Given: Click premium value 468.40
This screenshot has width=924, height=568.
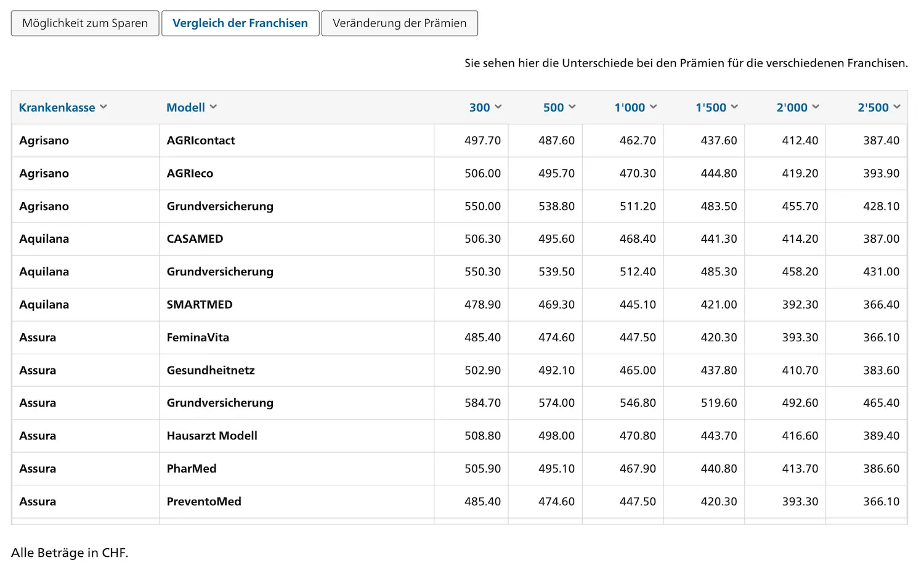Looking at the screenshot, I should coord(638,239).
